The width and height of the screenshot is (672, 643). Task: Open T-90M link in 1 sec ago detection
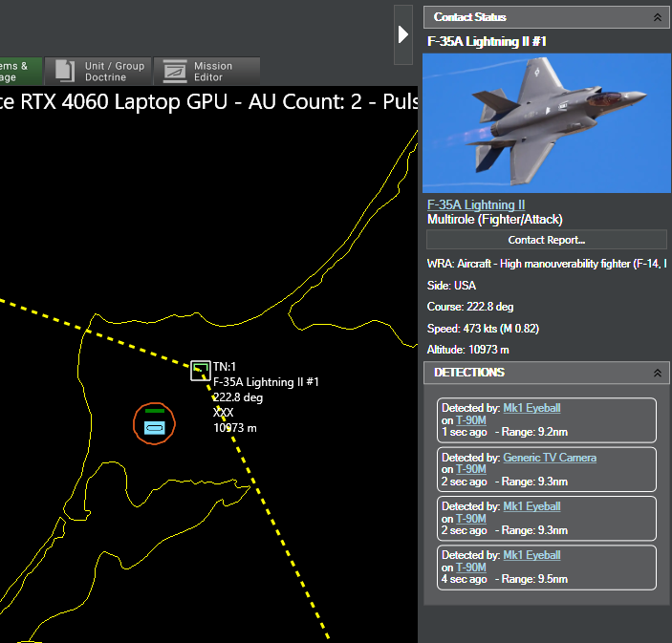click(x=470, y=420)
